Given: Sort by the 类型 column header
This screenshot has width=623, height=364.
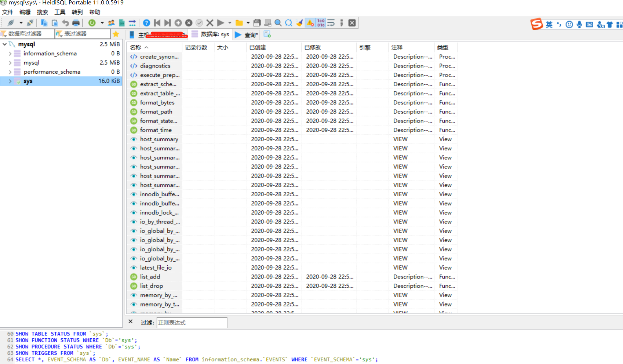Looking at the screenshot, I should coord(445,47).
